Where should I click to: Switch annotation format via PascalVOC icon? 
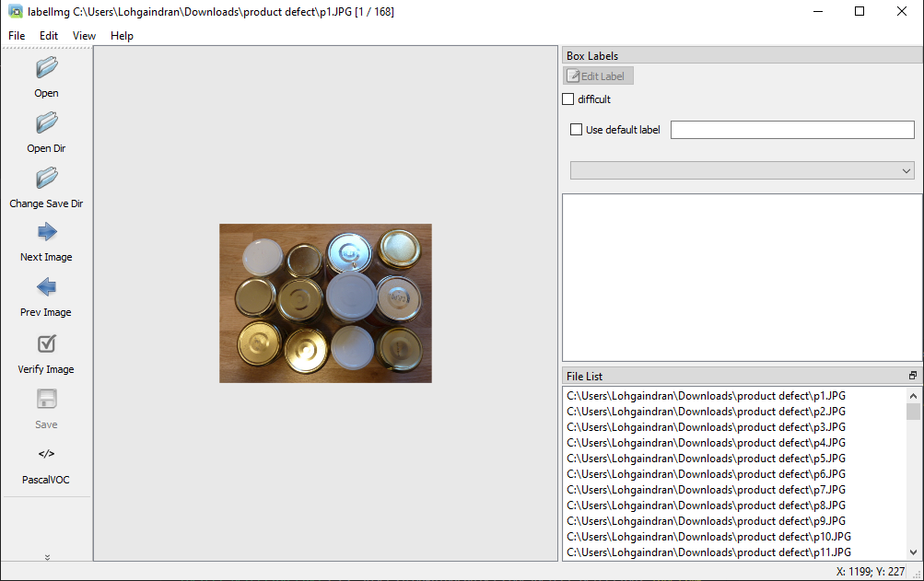(47, 454)
